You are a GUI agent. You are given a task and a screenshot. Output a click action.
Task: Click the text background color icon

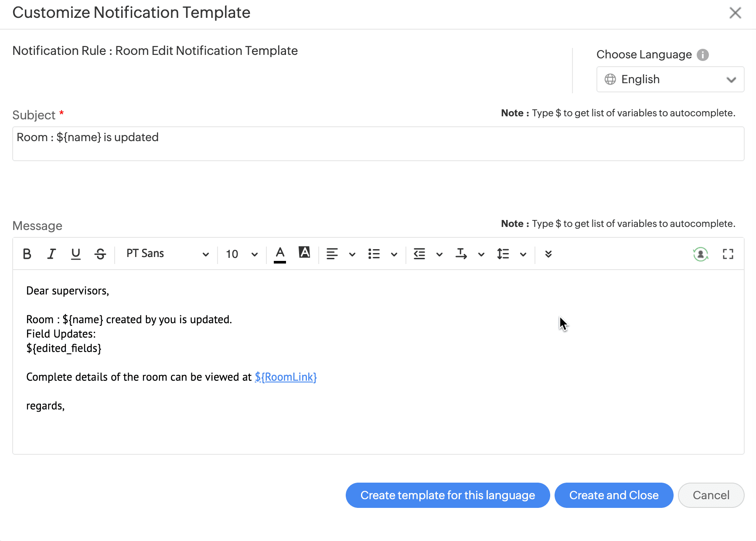click(304, 253)
